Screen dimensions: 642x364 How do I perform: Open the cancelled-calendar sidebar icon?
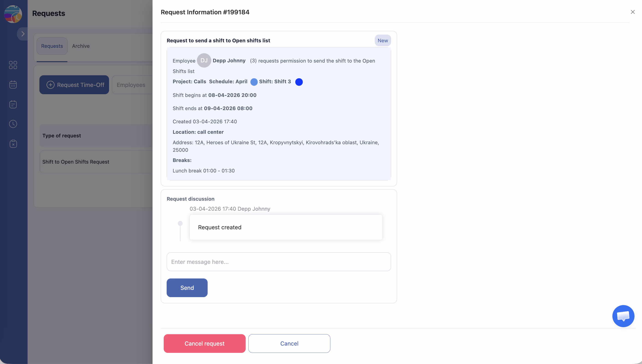pyautogui.click(x=13, y=144)
